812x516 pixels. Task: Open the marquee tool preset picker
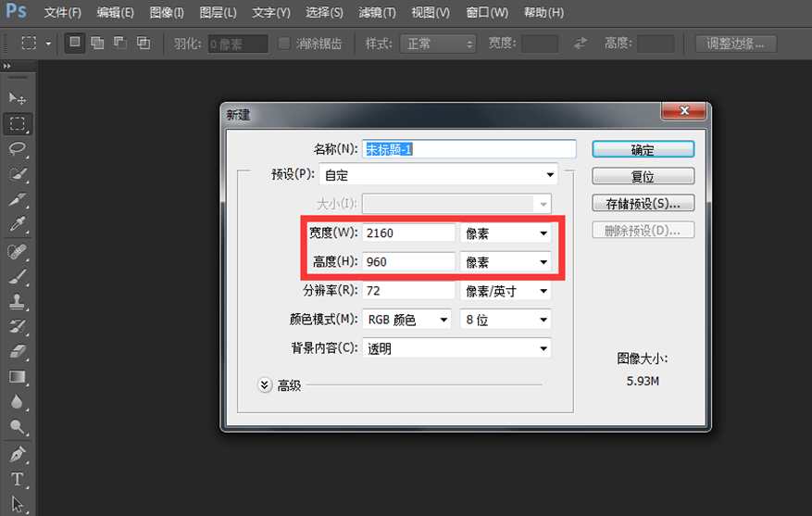[x=48, y=44]
